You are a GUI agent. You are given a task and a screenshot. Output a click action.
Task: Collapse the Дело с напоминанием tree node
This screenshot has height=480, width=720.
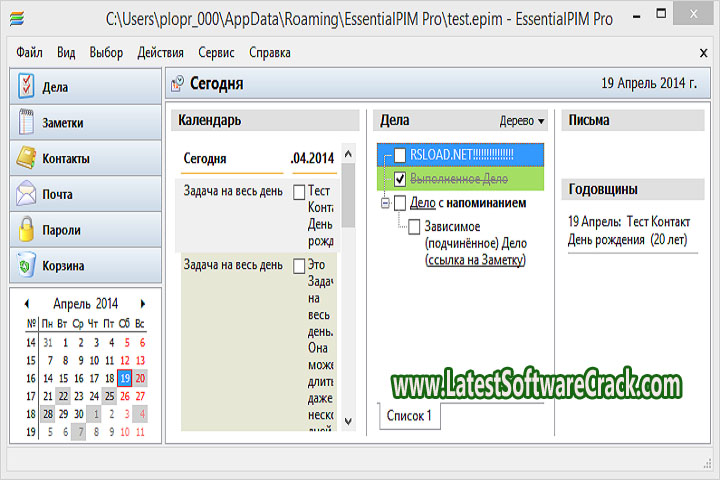[x=386, y=203]
